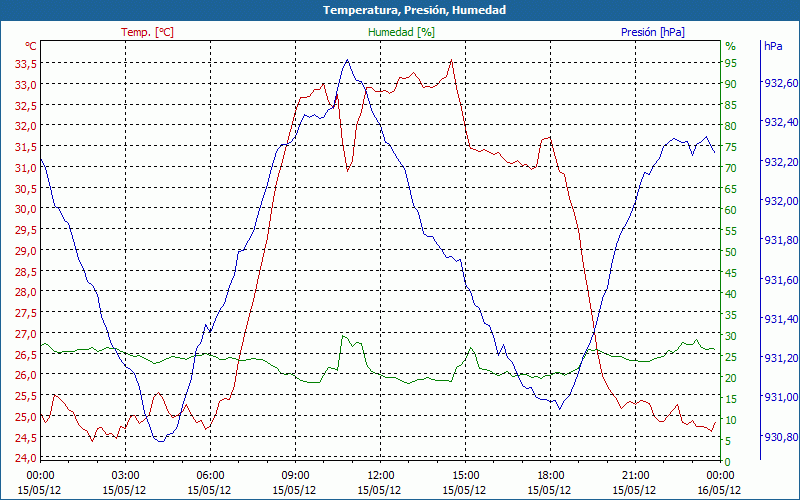The height and width of the screenshot is (500, 800).
Task: Click the '32,5' temperature axis value
Action: 26,105
